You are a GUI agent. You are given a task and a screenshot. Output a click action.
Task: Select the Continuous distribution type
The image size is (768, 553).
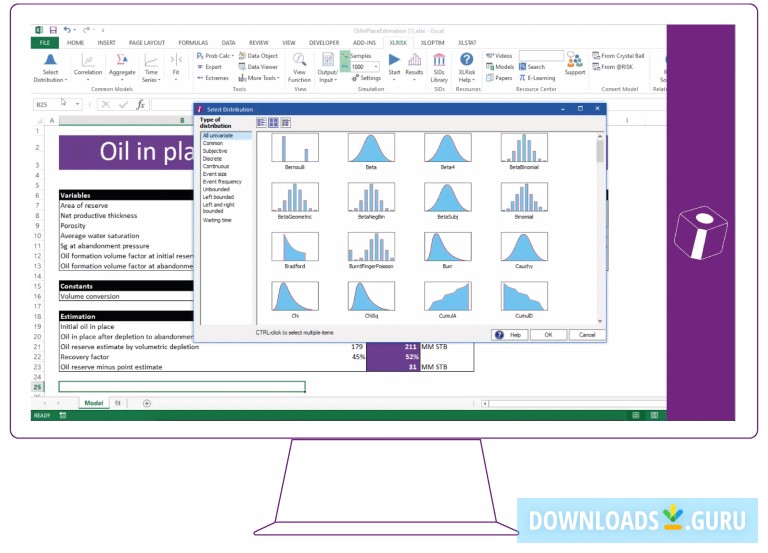click(x=216, y=167)
